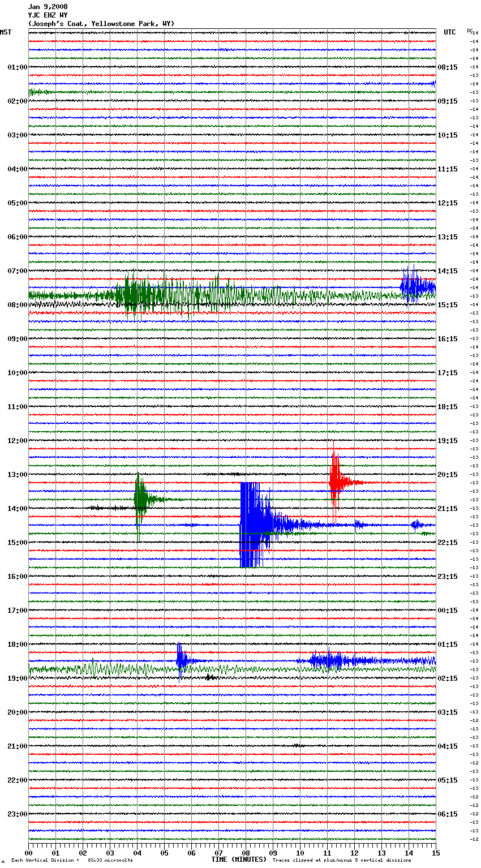Select minute 11 on the bottom axis
481x868 pixels.
327,853
